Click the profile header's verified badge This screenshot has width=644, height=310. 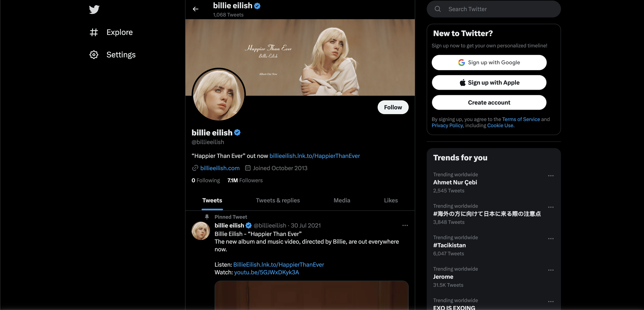click(x=237, y=133)
